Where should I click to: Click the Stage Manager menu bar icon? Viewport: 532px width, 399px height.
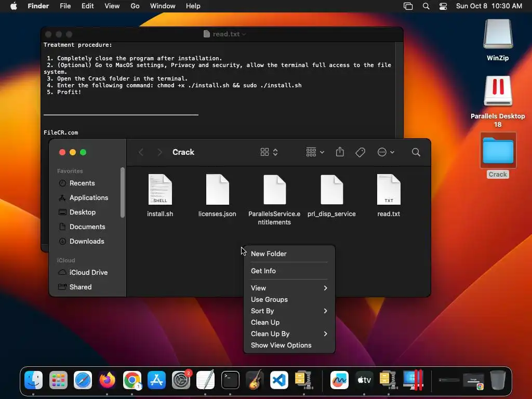tap(408, 6)
